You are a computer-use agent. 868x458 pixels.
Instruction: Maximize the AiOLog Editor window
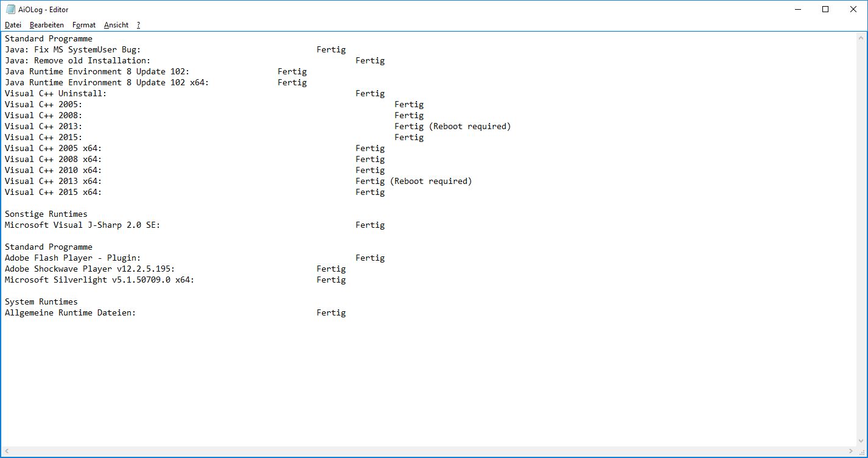coord(825,9)
